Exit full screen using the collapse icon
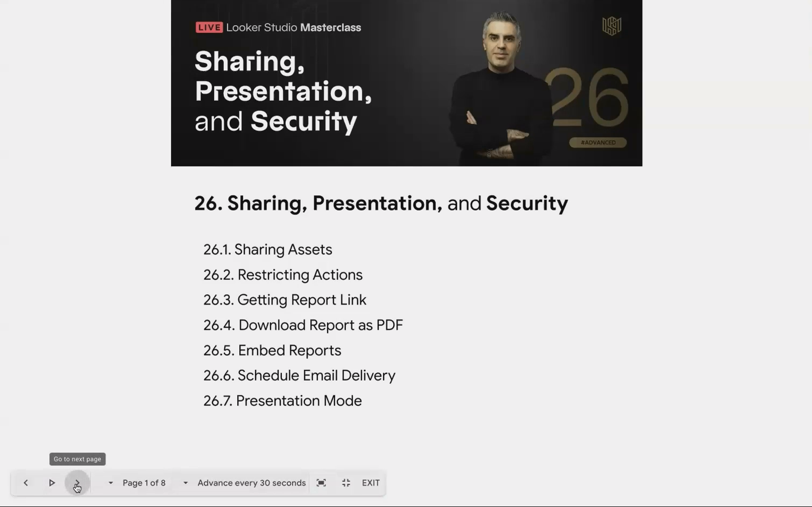This screenshot has height=507, width=812. [x=346, y=483]
